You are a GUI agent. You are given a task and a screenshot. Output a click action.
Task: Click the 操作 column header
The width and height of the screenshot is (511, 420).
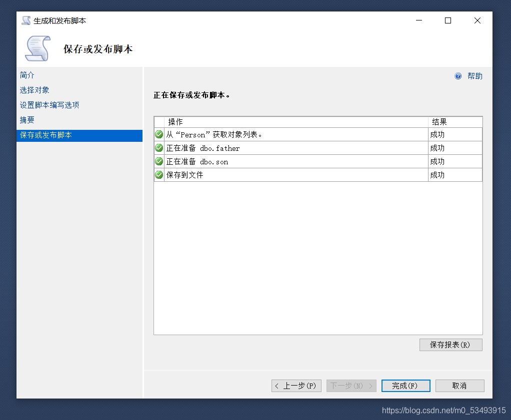[175, 121]
